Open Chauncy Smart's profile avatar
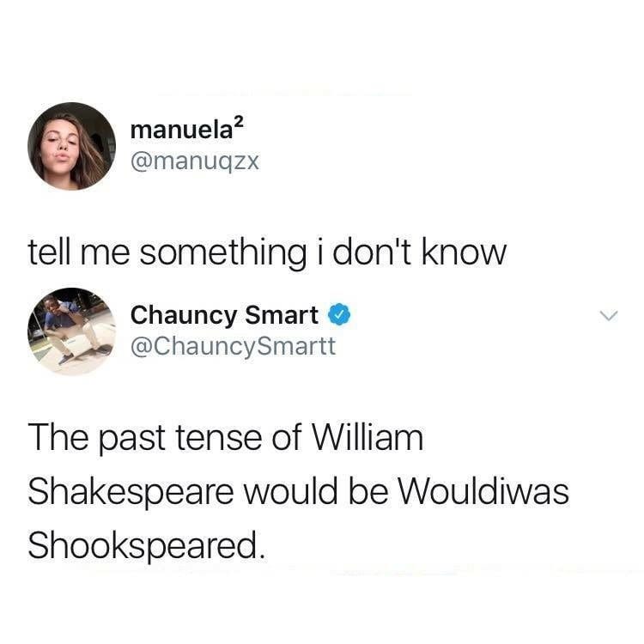 pyautogui.click(x=71, y=331)
